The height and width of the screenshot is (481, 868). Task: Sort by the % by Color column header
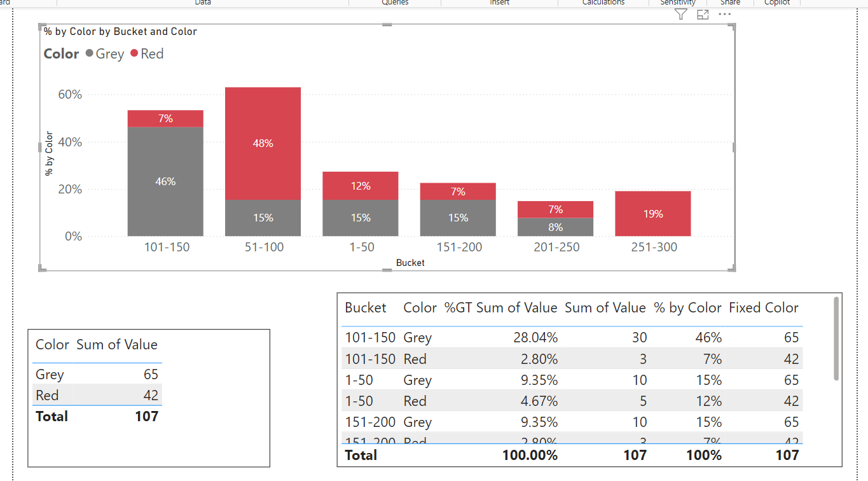pyautogui.click(x=687, y=308)
